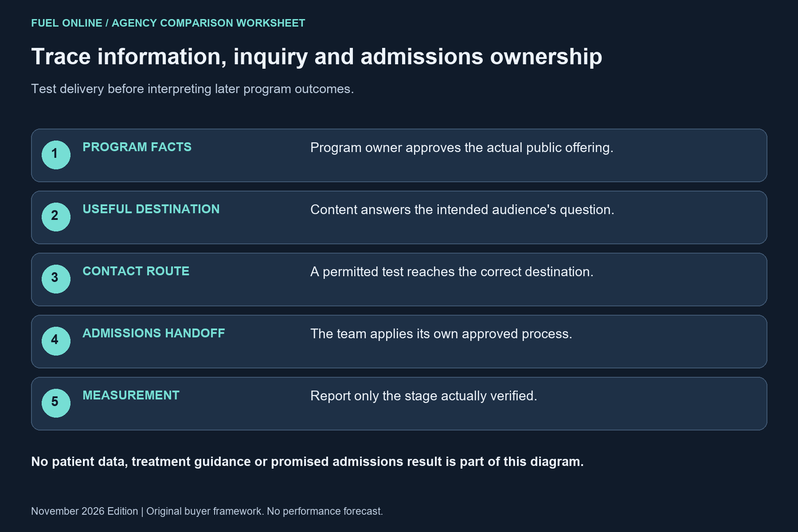Select the CONTACT ROUTE heading

pyautogui.click(x=136, y=271)
